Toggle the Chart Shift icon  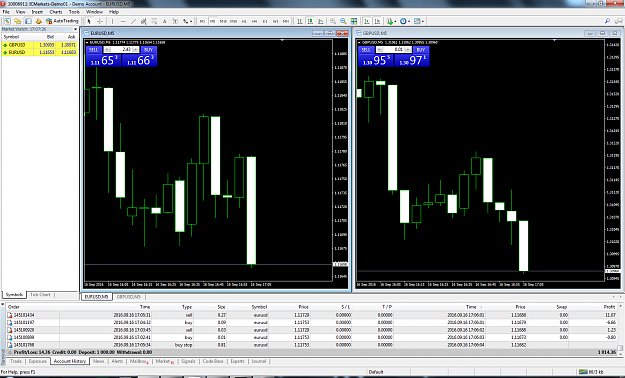(377, 21)
